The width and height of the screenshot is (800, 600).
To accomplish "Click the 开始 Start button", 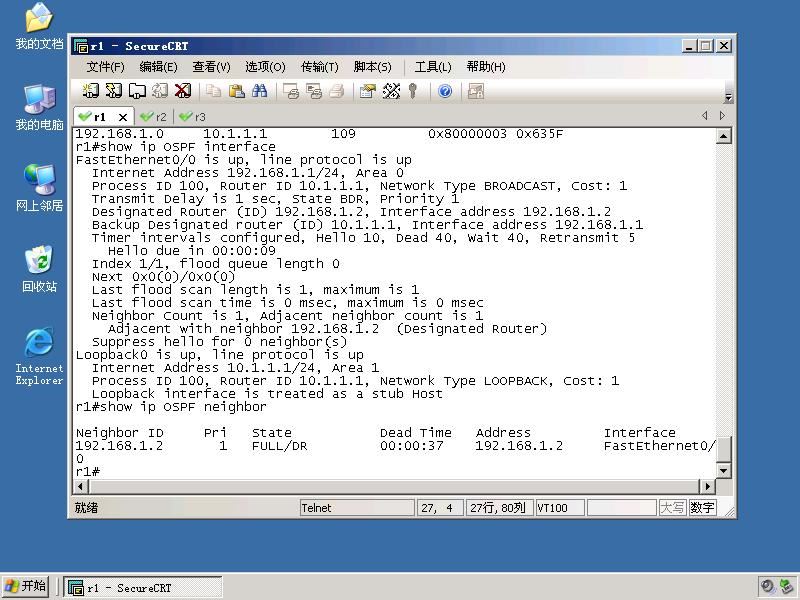I will click(x=26, y=586).
